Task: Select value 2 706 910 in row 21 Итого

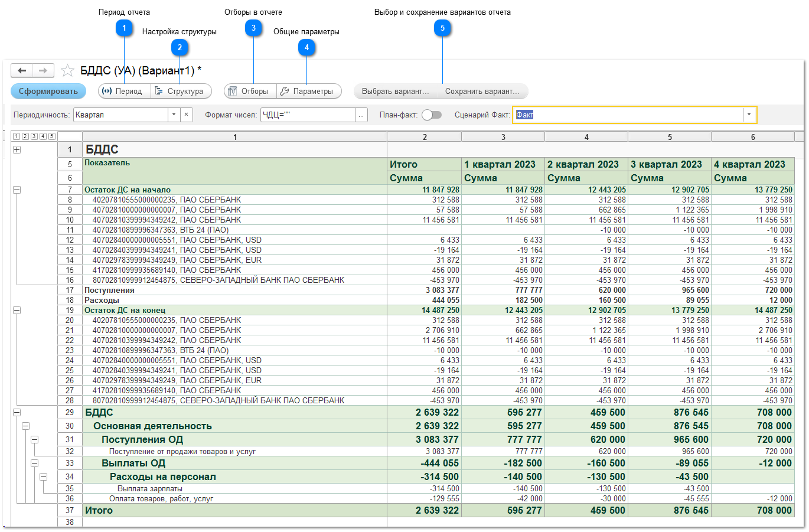Action: click(x=425, y=330)
